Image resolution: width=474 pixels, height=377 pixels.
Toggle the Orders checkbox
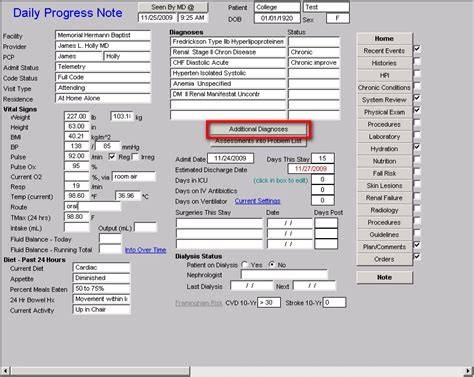[417, 257]
